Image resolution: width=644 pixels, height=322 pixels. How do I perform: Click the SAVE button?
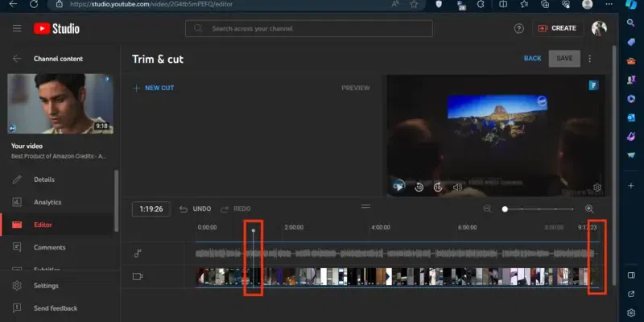coord(564,58)
